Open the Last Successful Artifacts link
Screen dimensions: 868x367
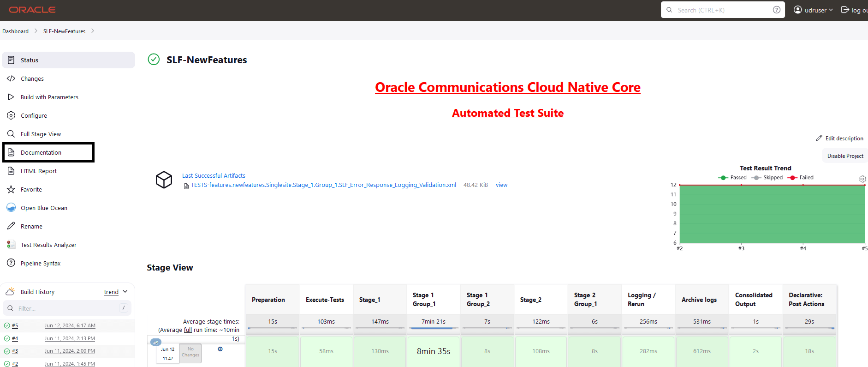(x=214, y=175)
